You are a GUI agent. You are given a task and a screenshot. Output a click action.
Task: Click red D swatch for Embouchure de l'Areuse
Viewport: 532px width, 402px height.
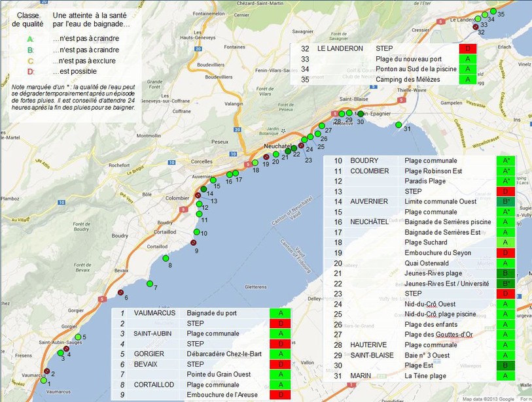[x=281, y=395]
